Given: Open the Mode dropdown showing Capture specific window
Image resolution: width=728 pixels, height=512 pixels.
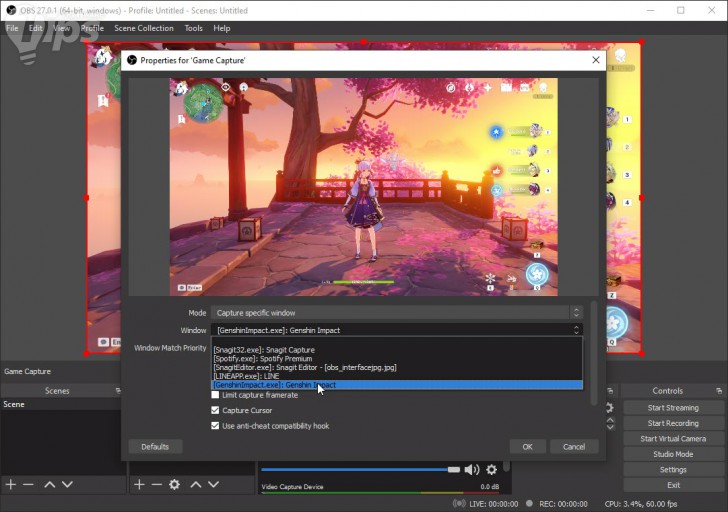Looking at the screenshot, I should coord(396,313).
